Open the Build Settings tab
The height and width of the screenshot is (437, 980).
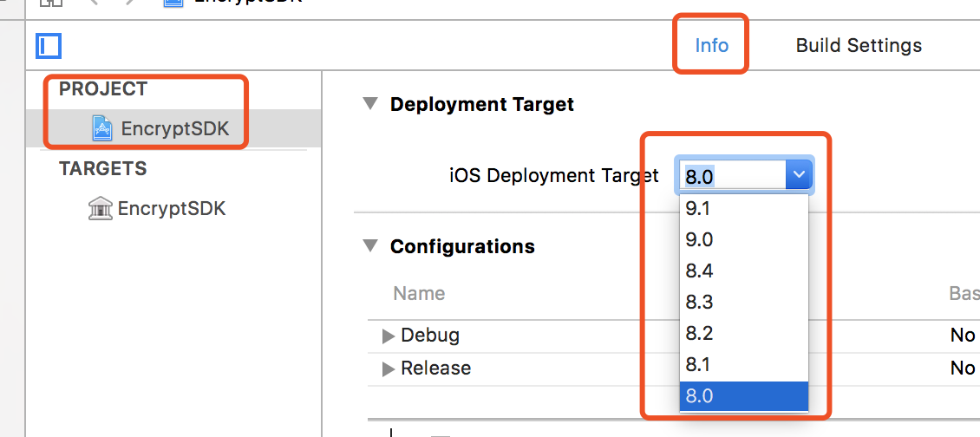(859, 45)
